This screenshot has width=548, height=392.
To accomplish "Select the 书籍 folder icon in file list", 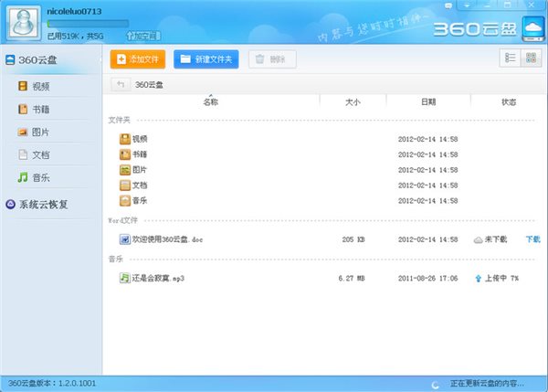I will coord(125,154).
